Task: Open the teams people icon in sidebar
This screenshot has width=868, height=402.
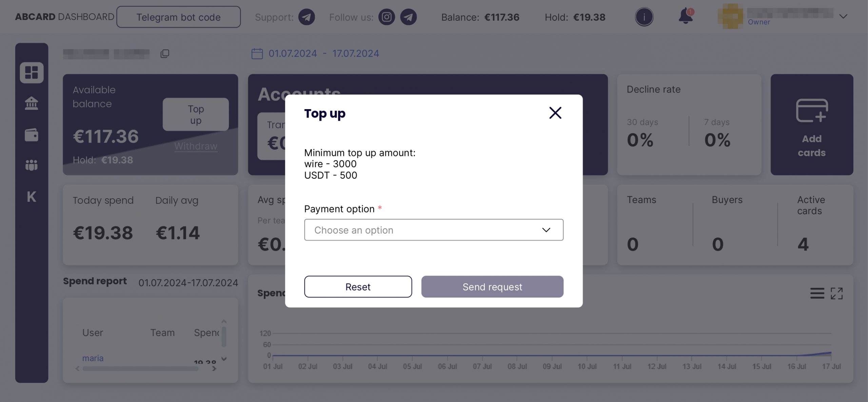Action: [32, 165]
